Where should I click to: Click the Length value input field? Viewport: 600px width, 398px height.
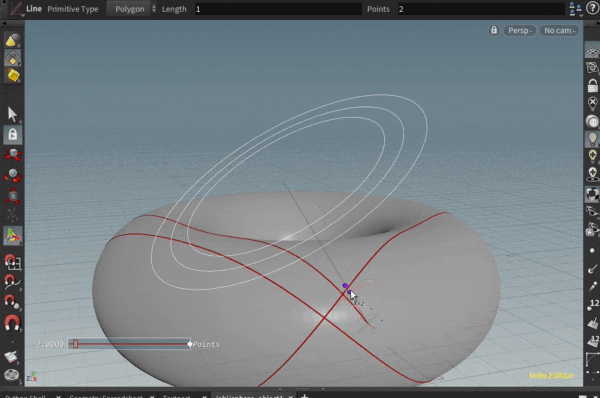278,9
